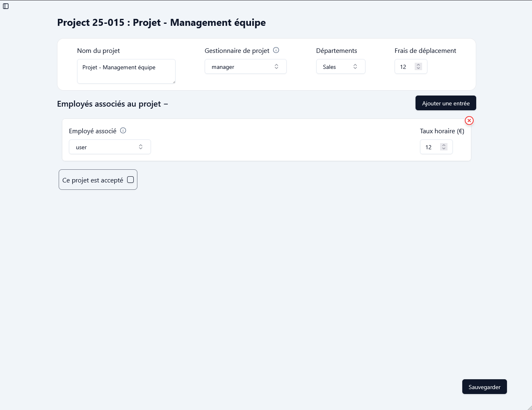
Task: Click the Taux horaire value 12
Action: [x=429, y=147]
